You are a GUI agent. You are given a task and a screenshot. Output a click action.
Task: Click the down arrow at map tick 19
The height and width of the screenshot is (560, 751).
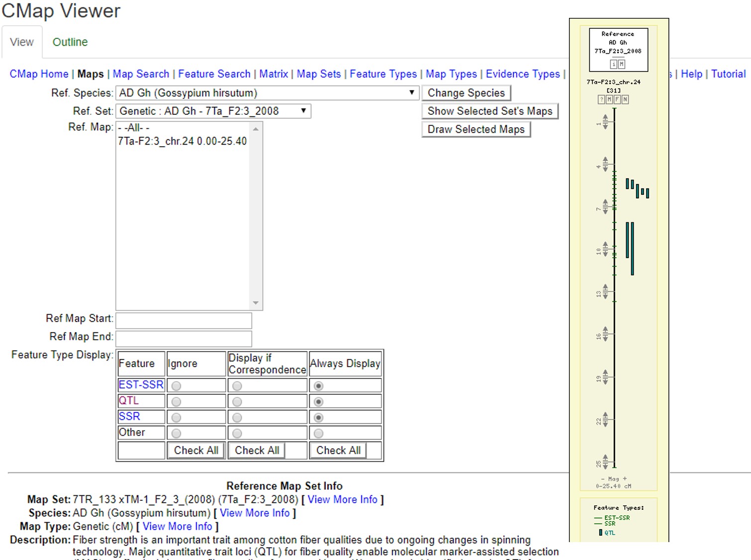coord(605,380)
